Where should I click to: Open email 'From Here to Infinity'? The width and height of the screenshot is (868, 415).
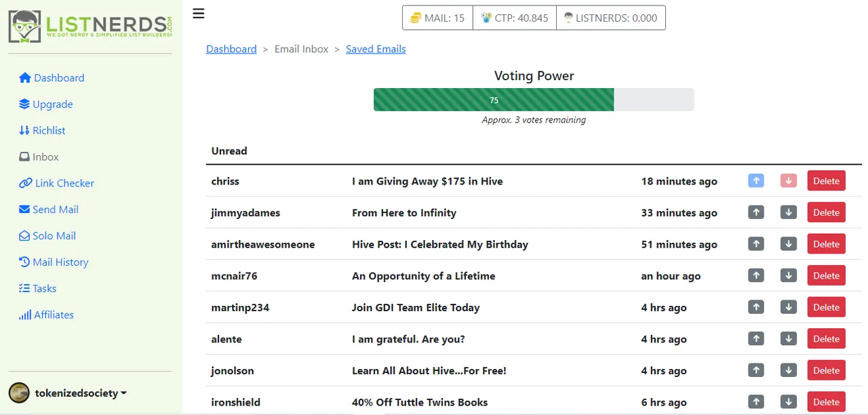(404, 213)
